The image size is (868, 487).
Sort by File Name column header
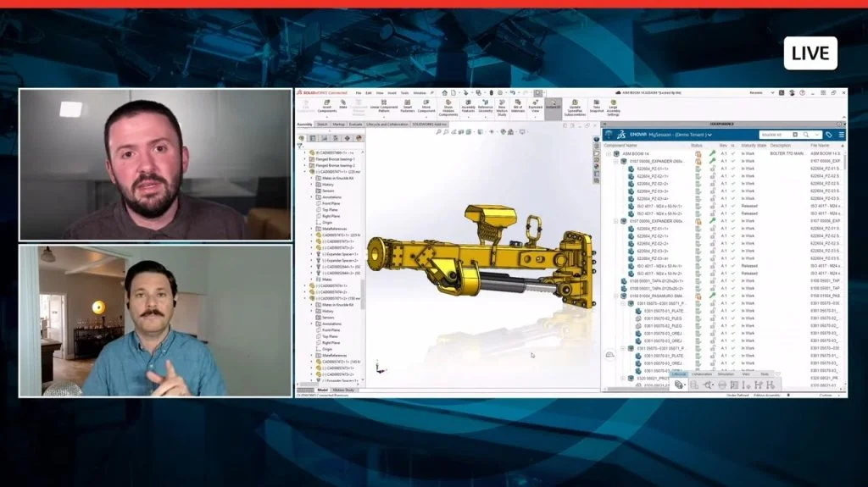point(820,146)
